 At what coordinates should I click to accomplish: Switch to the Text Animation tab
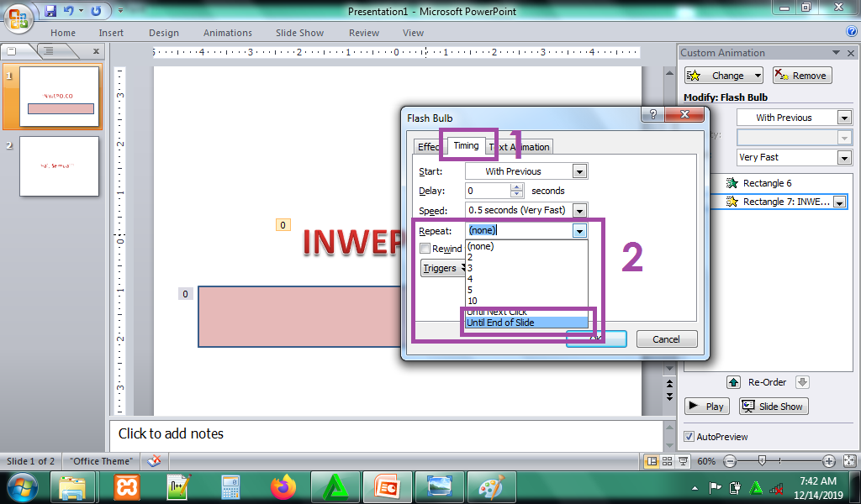tap(520, 146)
